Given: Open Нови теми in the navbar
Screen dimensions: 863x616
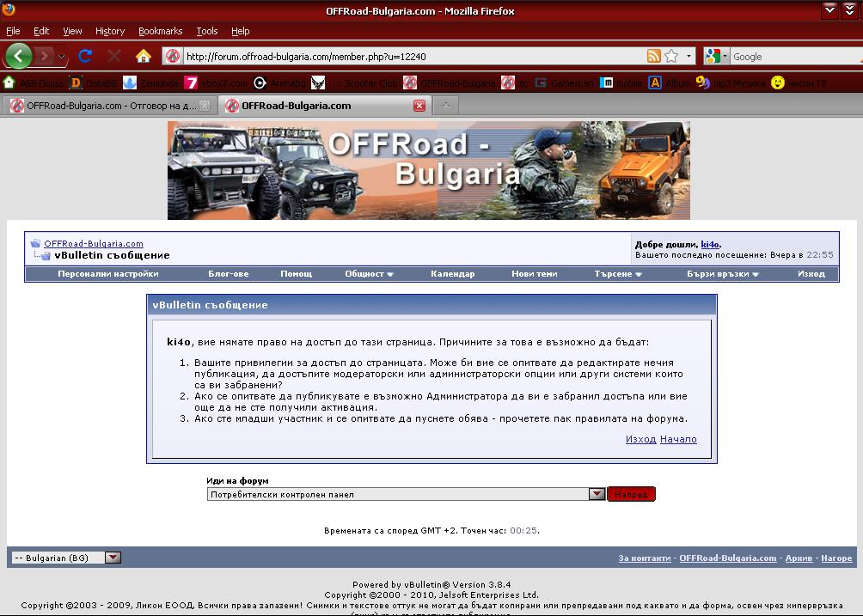Looking at the screenshot, I should click(x=535, y=274).
